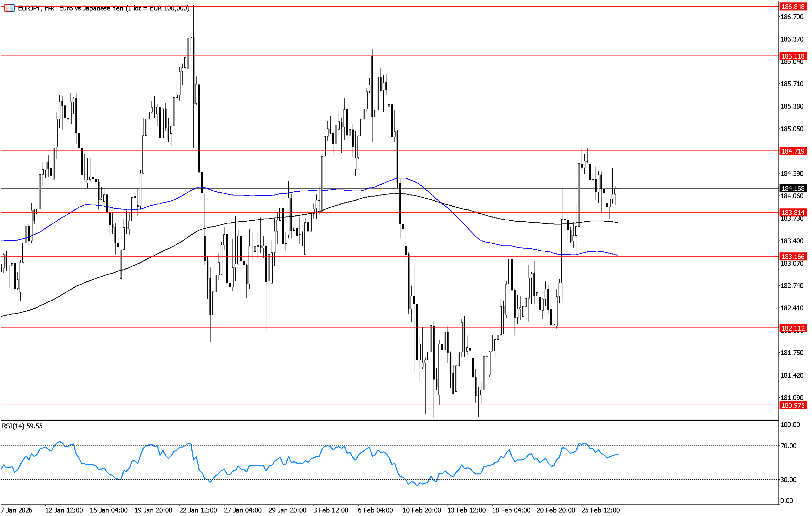
Task: Select the 186.118 horizontal line price tag
Action: coord(792,56)
